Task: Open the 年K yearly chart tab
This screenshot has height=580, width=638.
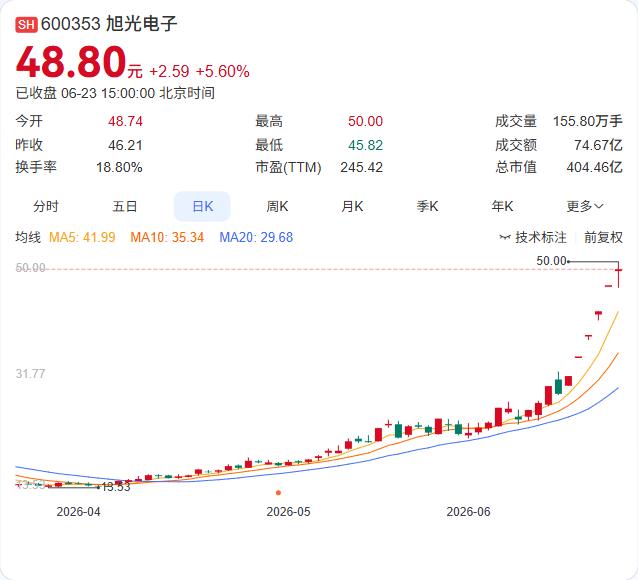Action: [502, 206]
